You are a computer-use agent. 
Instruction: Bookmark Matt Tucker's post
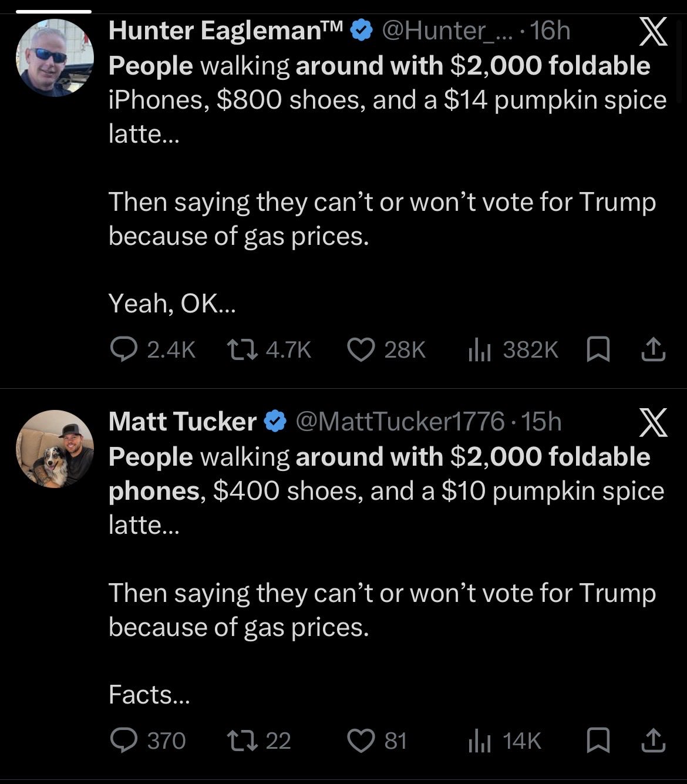coord(598,741)
